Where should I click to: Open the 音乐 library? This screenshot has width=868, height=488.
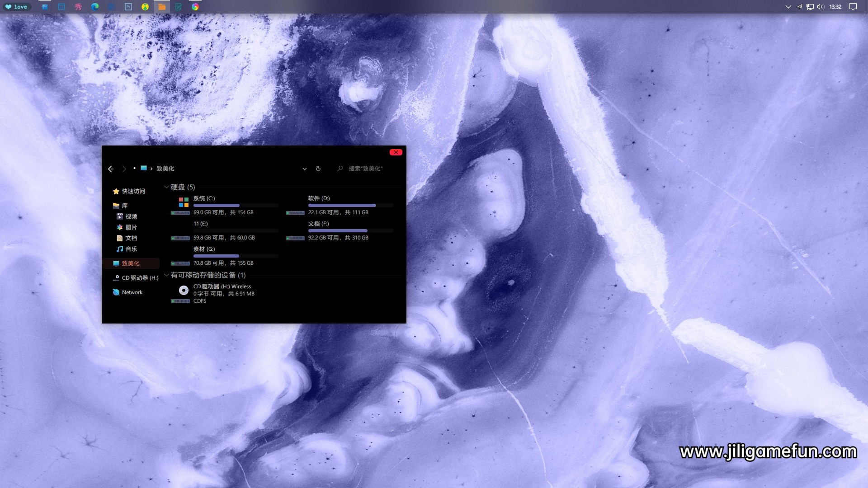(x=127, y=249)
